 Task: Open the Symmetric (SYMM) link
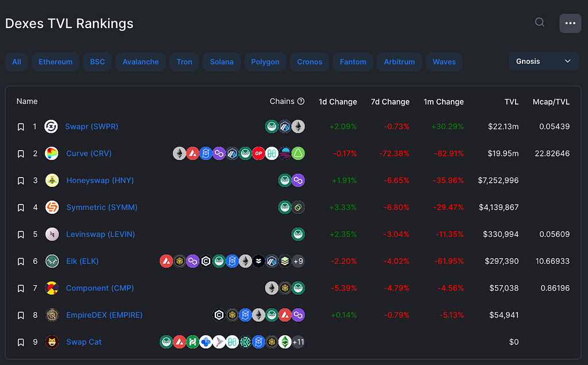point(102,208)
